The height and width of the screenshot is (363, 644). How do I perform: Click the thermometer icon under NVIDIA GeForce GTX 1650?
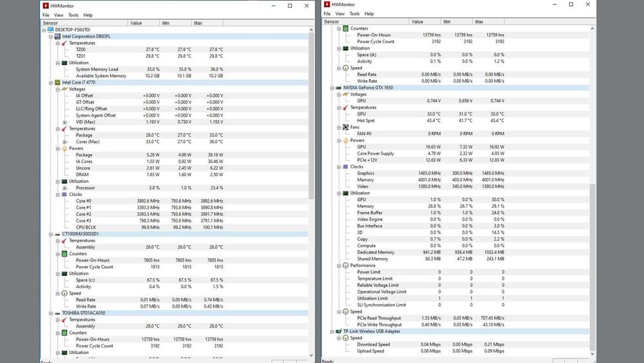pos(345,108)
